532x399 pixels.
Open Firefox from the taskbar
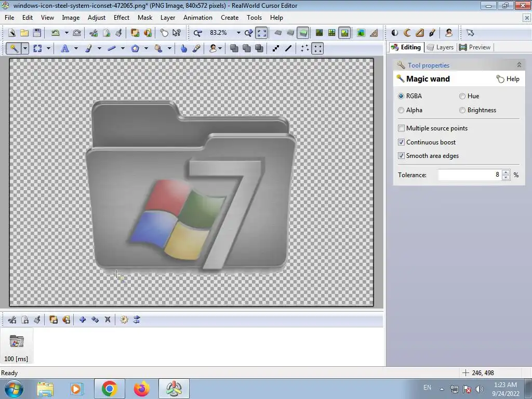141,389
